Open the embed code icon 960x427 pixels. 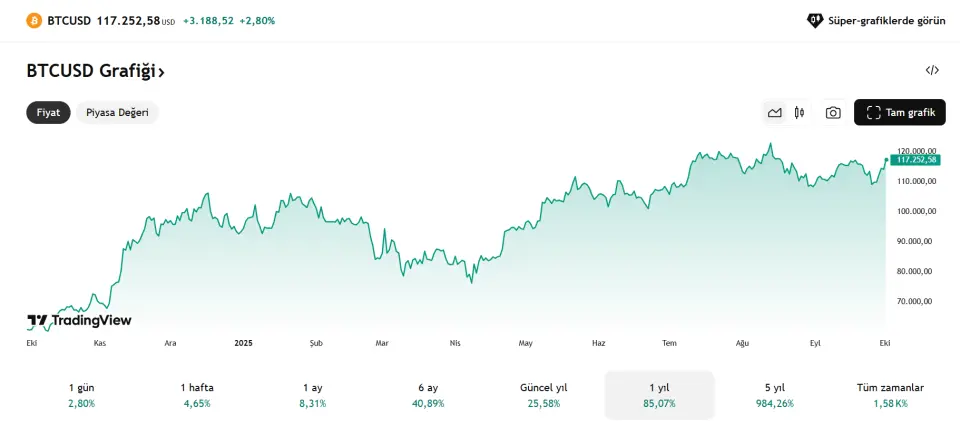(932, 70)
